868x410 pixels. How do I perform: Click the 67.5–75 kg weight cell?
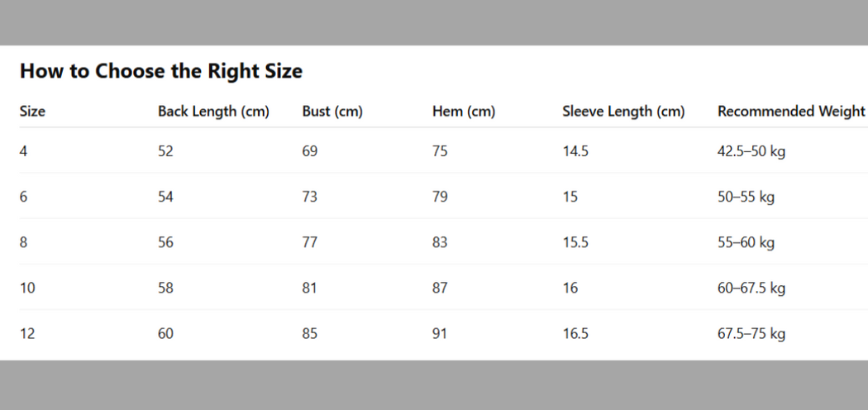click(x=751, y=334)
